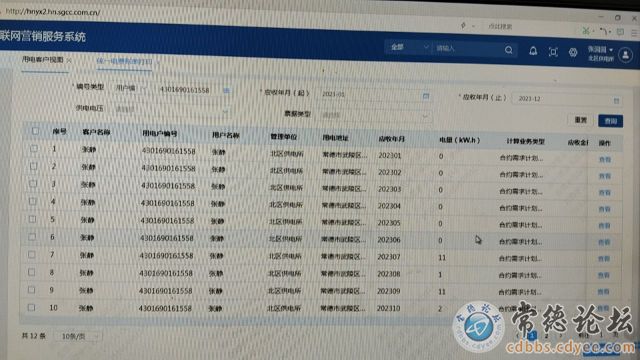Click the search magnifier icon

[x=509, y=50]
